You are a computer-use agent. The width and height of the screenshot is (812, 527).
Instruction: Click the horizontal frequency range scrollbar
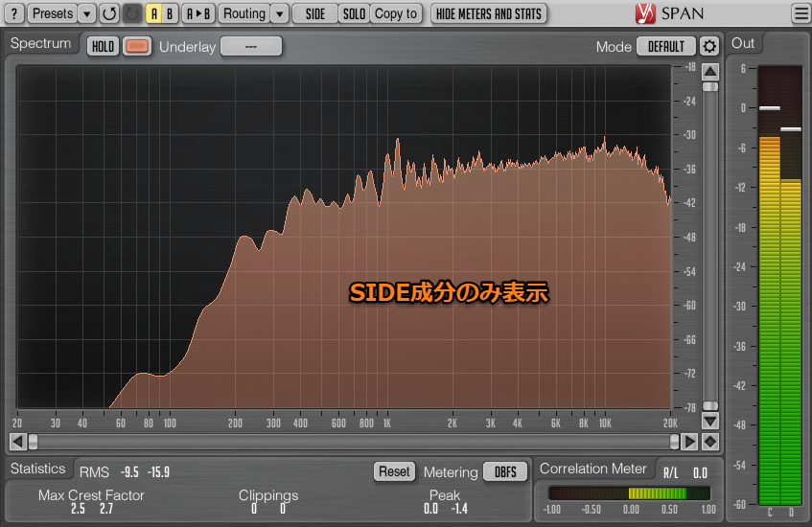point(354,442)
